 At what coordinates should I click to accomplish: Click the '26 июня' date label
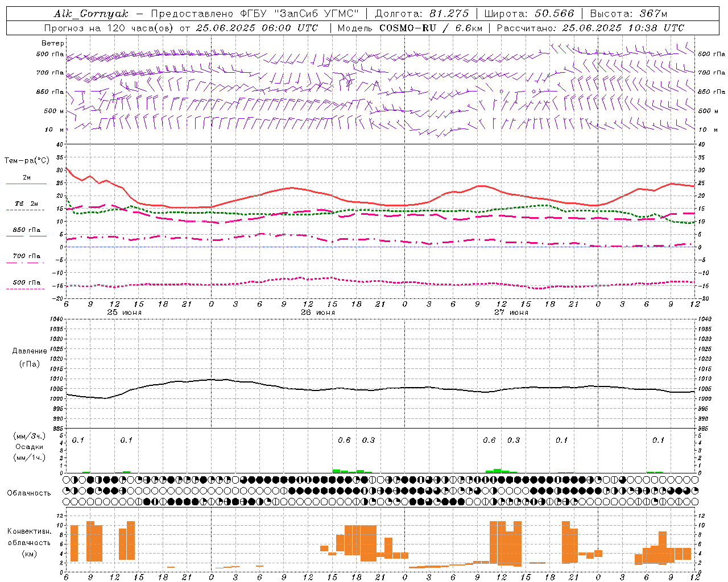point(318,313)
